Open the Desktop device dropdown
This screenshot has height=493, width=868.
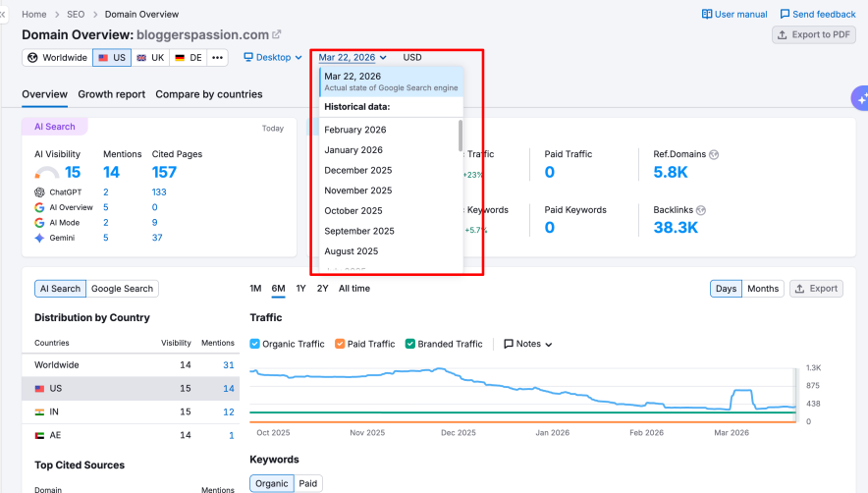273,58
